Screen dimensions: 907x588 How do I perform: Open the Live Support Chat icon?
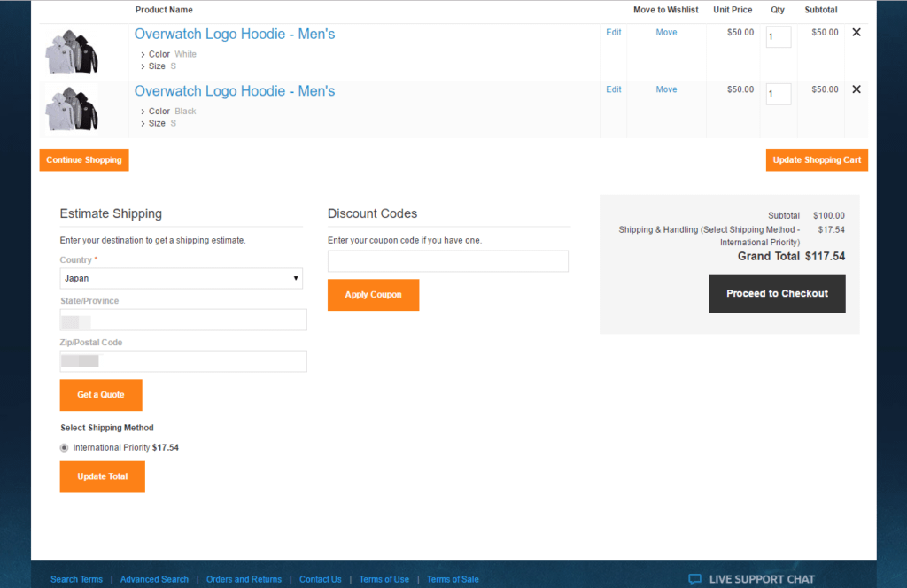(694, 579)
